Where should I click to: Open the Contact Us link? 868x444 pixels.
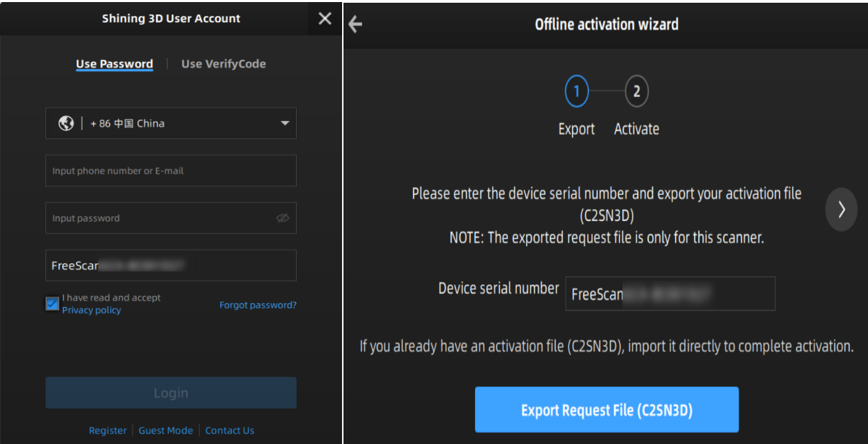pos(230,430)
